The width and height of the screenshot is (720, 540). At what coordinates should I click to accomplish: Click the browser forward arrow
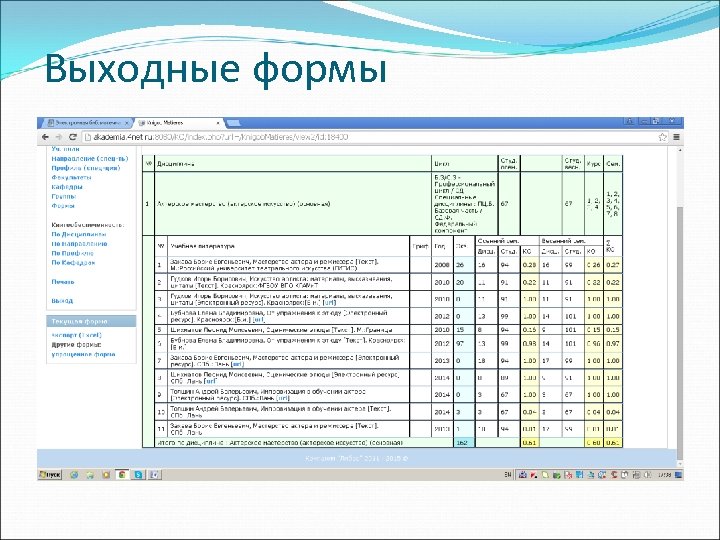(x=58, y=137)
